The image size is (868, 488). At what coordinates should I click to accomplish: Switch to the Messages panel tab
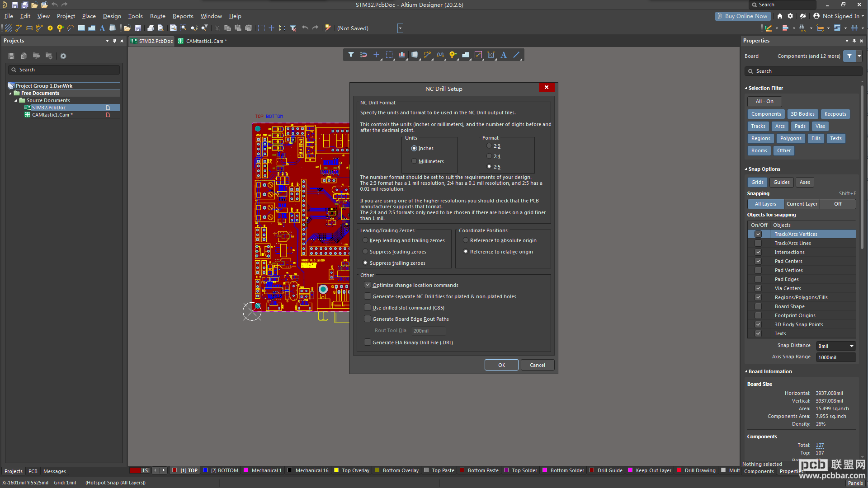[x=54, y=471]
